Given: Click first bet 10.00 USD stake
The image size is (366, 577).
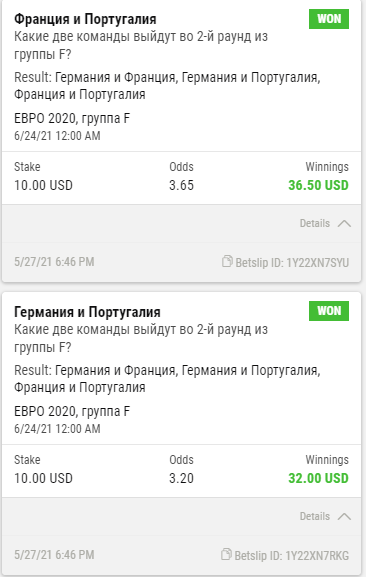Looking at the screenshot, I should [x=43, y=185].
